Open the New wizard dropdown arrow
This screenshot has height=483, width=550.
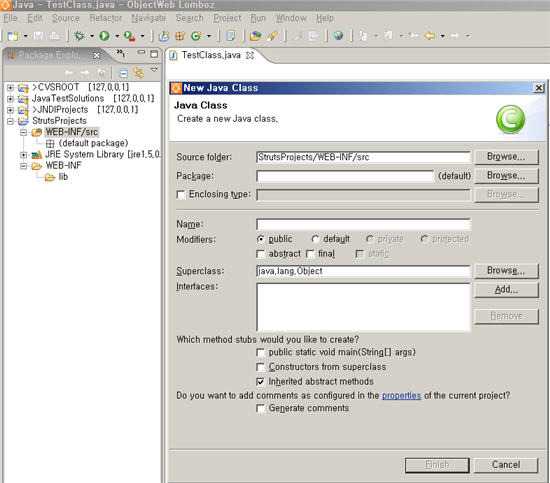pyautogui.click(x=26, y=36)
